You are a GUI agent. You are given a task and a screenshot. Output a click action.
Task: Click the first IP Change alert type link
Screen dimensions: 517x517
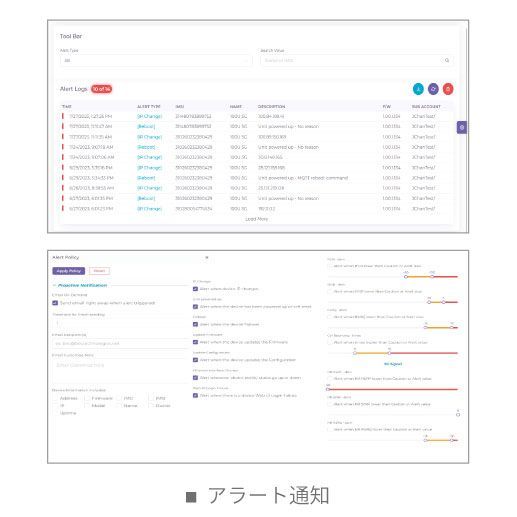149,116
